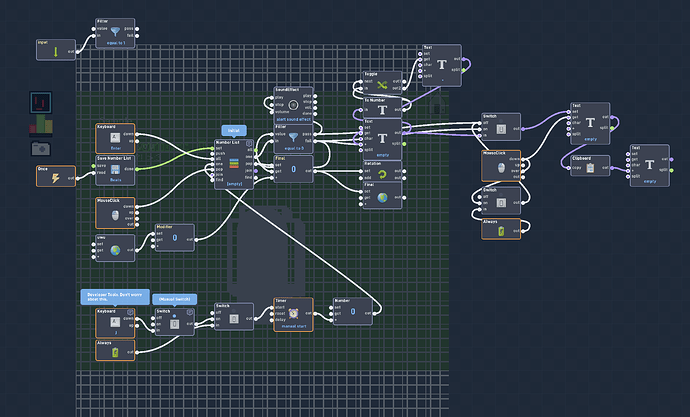Select the funnel icon on 'equal to 9' Filter
This screenshot has height=417, width=690.
pyautogui.click(x=294, y=137)
